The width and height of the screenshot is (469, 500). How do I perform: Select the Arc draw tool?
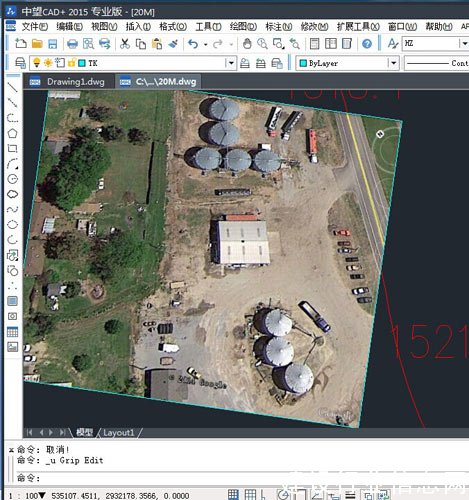point(12,164)
